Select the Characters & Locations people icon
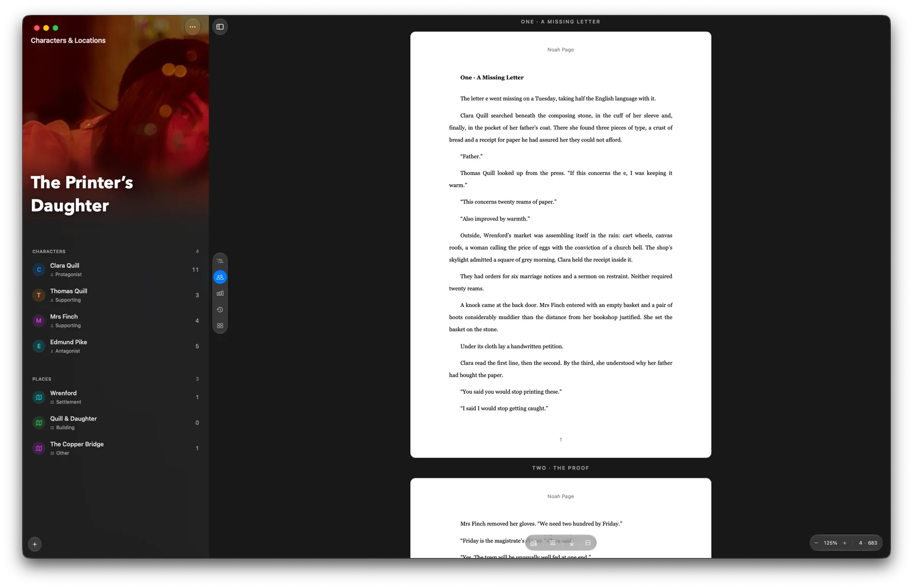 [x=220, y=277]
